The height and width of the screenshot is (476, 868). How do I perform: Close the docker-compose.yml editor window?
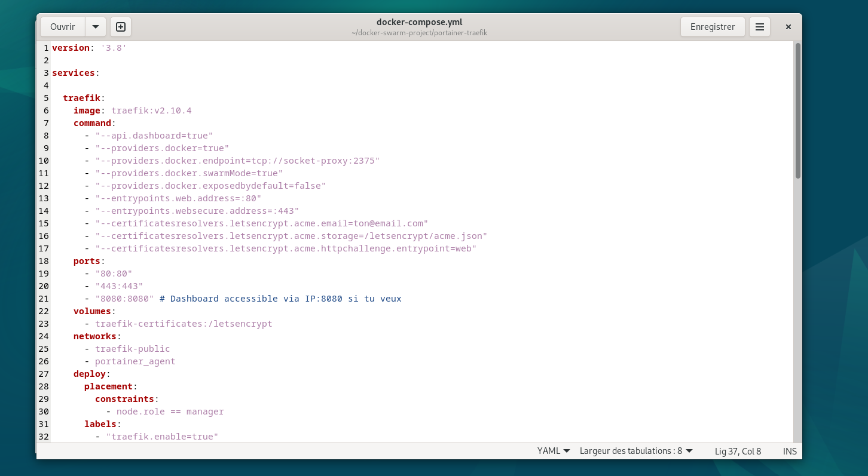788,27
